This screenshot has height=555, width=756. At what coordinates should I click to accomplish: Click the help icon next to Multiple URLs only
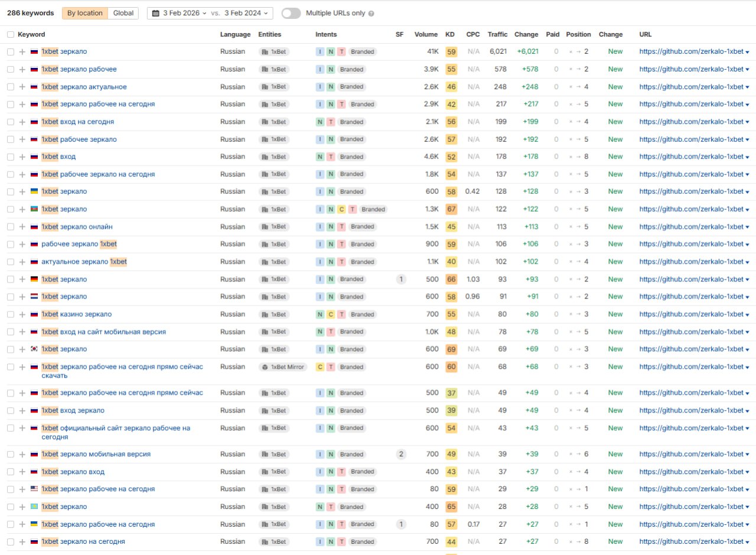pos(371,13)
